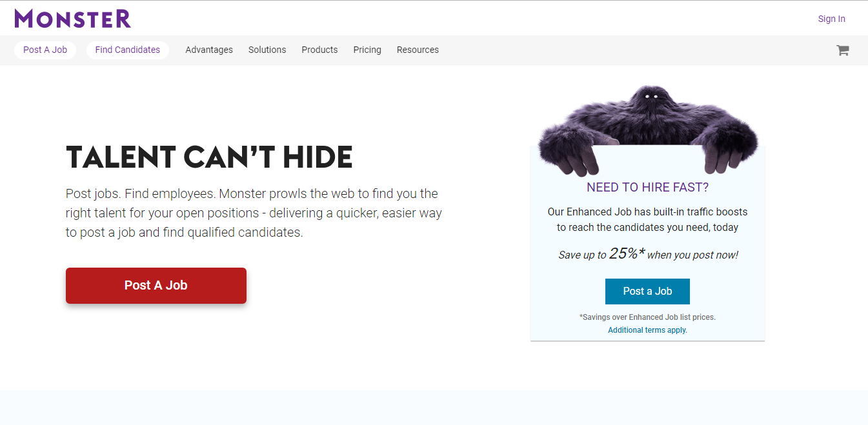Click the purple furry monster mascot image
This screenshot has width=868, height=425.
pos(648,129)
